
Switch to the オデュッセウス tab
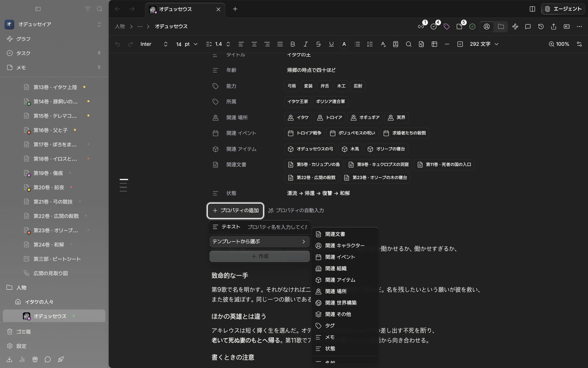pyautogui.click(x=185, y=9)
